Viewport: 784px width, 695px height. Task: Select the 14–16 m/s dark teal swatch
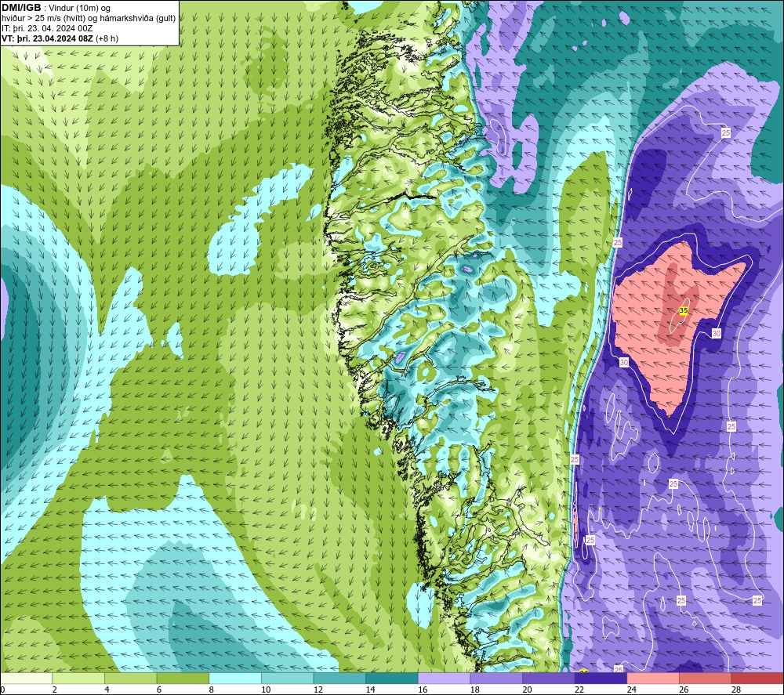(x=391, y=679)
